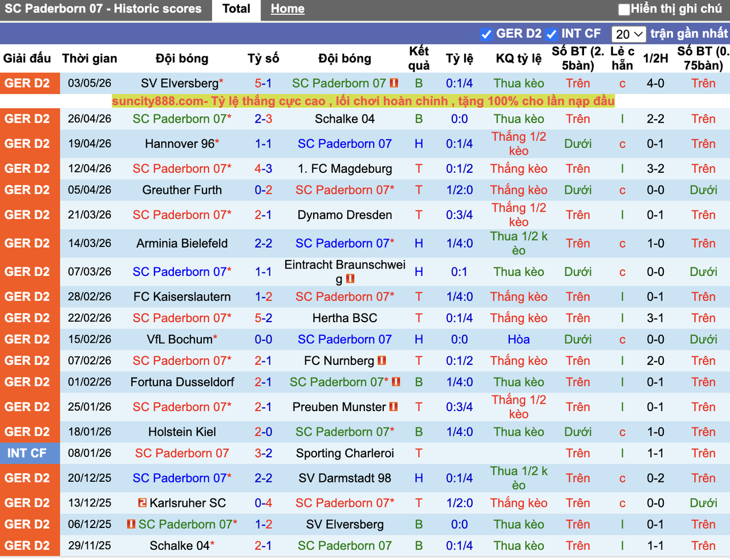The height and width of the screenshot is (560, 730).
Task: Click red card icon before Paderborn on 06/12/25
Action: 131,524
